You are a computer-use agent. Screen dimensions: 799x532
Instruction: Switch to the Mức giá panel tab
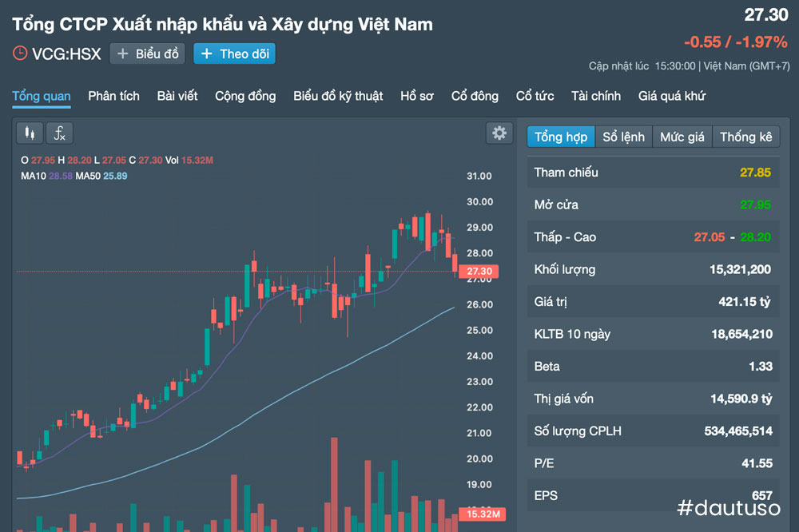point(682,137)
